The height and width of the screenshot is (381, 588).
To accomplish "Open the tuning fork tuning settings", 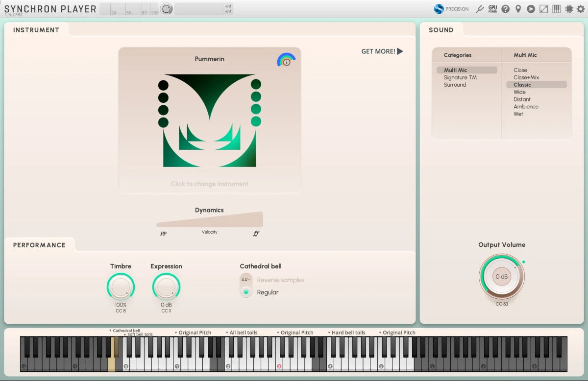I will pyautogui.click(x=480, y=9).
